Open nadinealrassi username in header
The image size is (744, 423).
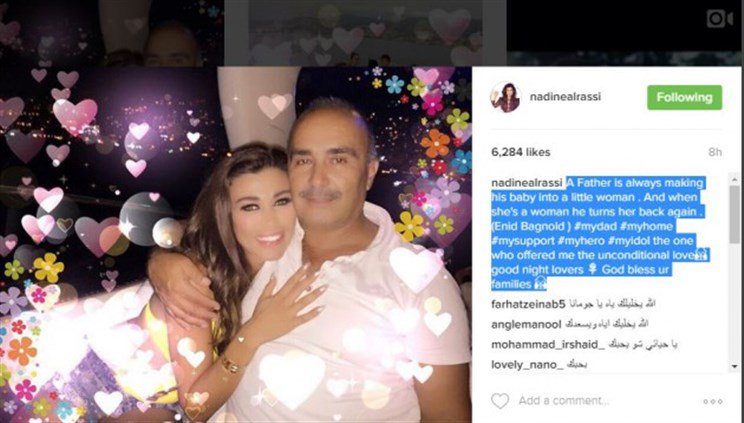coord(565,97)
